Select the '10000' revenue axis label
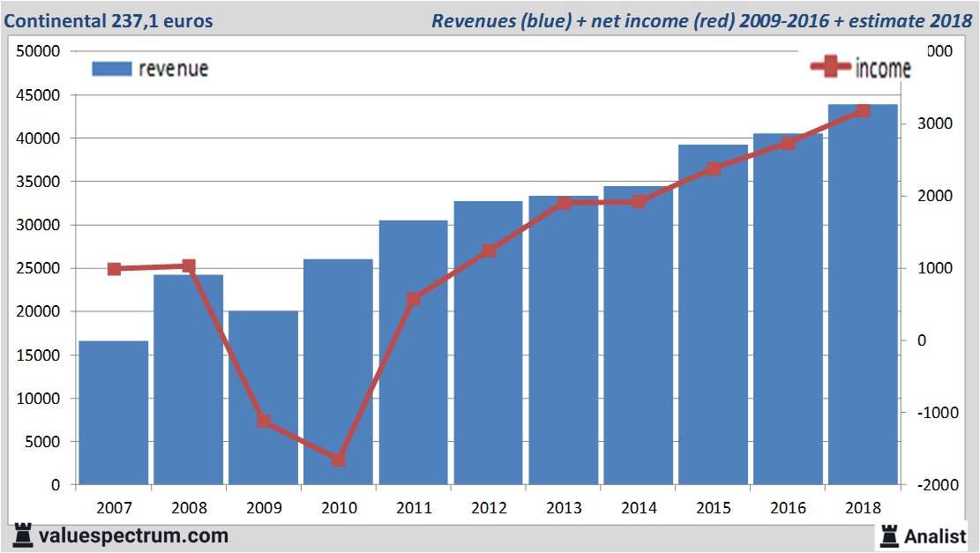 click(38, 398)
